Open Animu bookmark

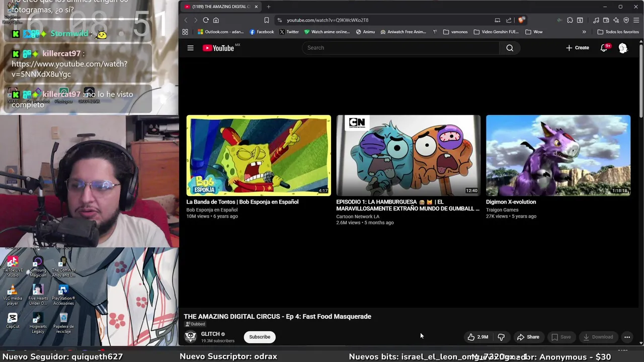click(365, 32)
